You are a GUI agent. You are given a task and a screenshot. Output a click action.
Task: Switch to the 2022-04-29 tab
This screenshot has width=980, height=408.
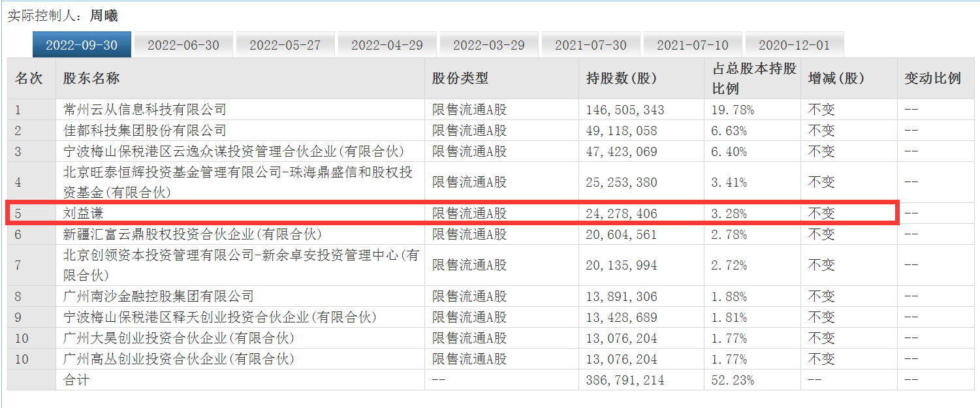point(387,45)
